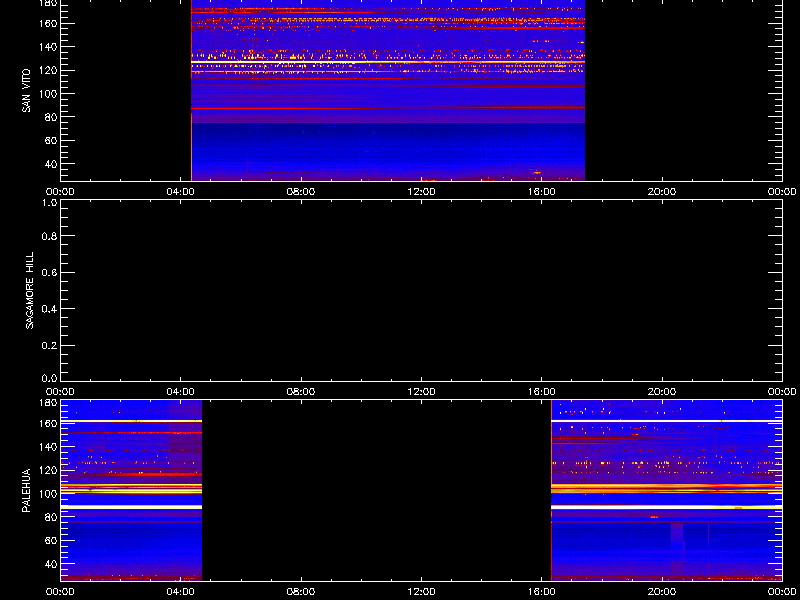Click the 100 frequency label on San Vito axis
Viewport: 800px width, 600px height.
(x=47, y=94)
